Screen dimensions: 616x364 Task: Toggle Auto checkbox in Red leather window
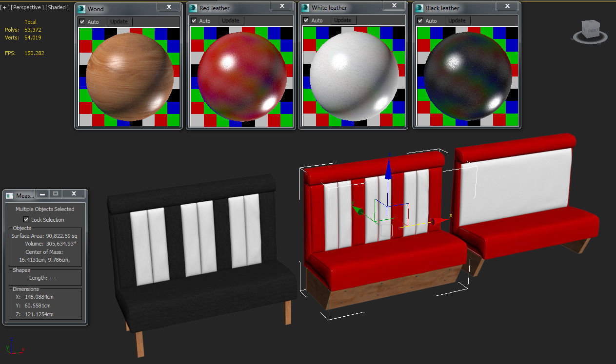pos(194,20)
